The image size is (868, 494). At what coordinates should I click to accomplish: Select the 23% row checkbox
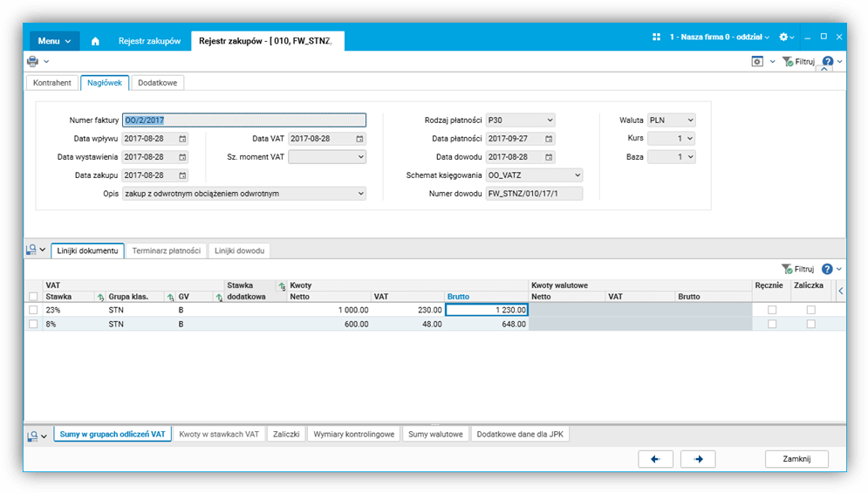point(33,310)
